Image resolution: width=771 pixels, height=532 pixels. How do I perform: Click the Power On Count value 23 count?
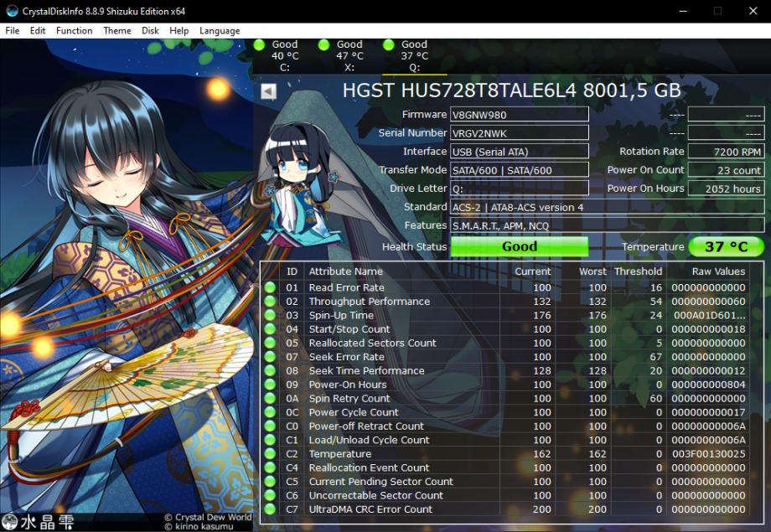726,170
